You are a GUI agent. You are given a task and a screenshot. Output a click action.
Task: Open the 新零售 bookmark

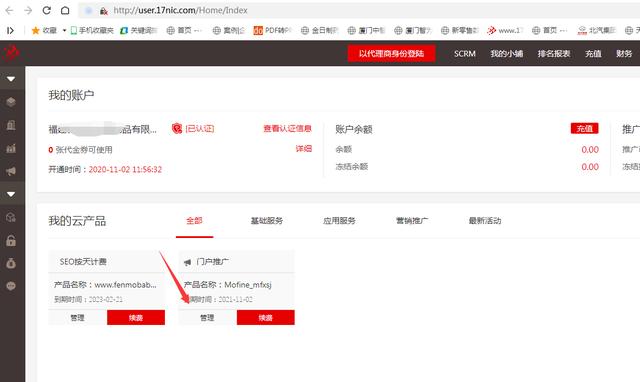click(460, 30)
